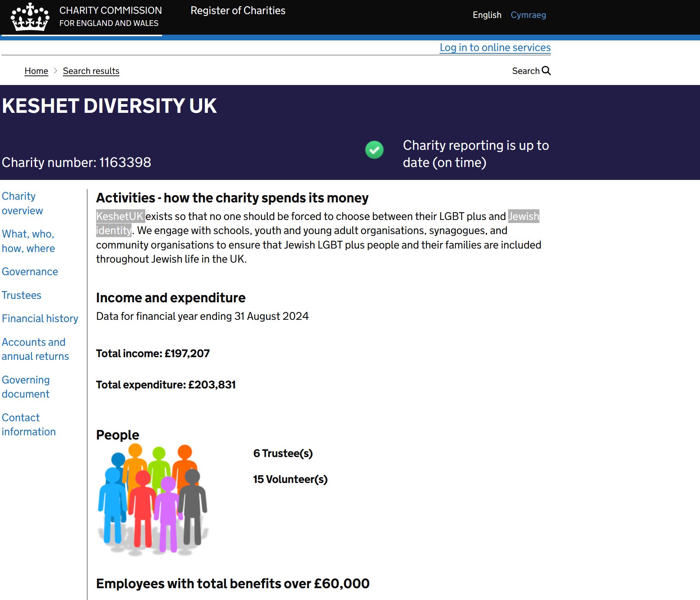Click the breadcrumb chevron after Home
Viewport: 700px width, 600px height.
(55, 71)
